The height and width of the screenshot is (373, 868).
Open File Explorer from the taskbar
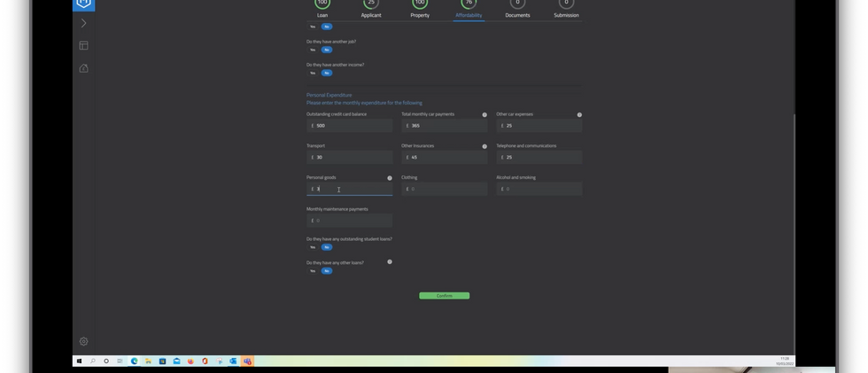tap(149, 361)
